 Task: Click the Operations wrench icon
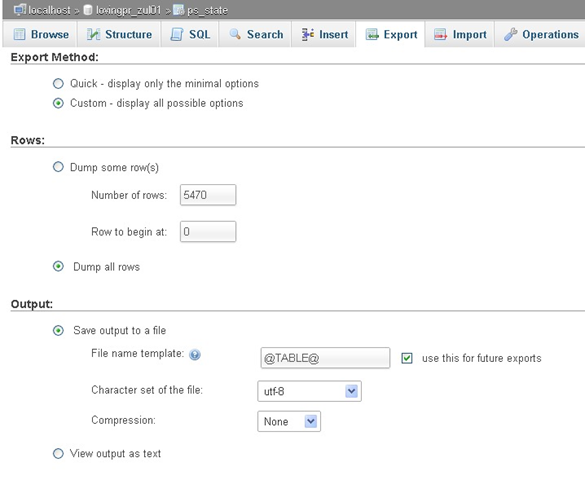[x=510, y=34]
